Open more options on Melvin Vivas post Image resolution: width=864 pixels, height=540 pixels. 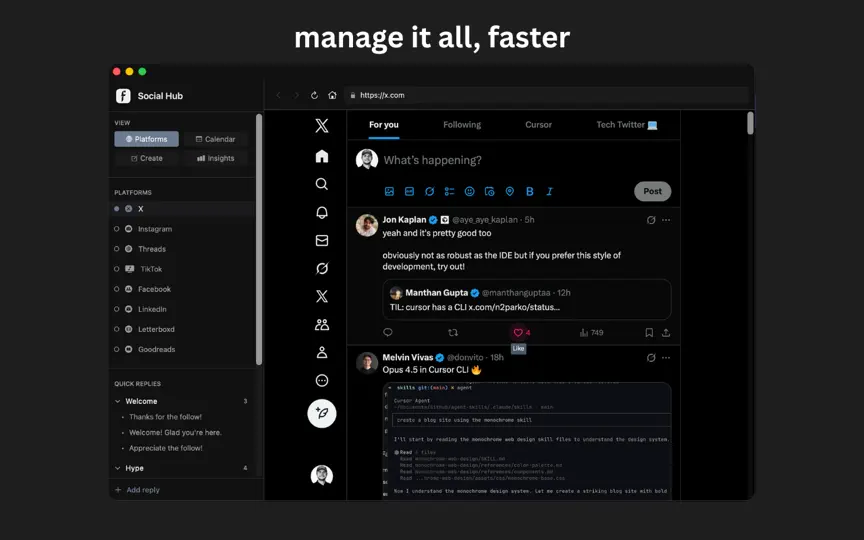pos(666,358)
